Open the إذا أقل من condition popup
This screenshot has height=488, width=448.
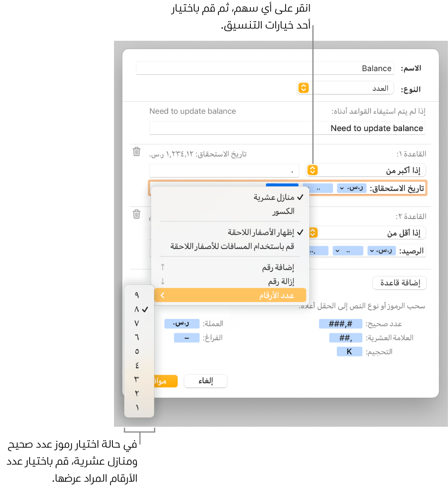[x=313, y=233]
